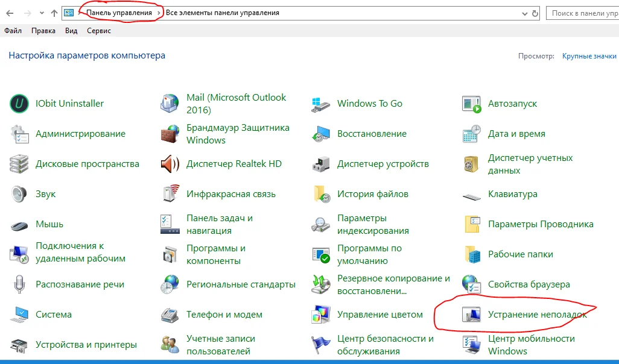Open the Диспетчер учетных данных link

530,164
